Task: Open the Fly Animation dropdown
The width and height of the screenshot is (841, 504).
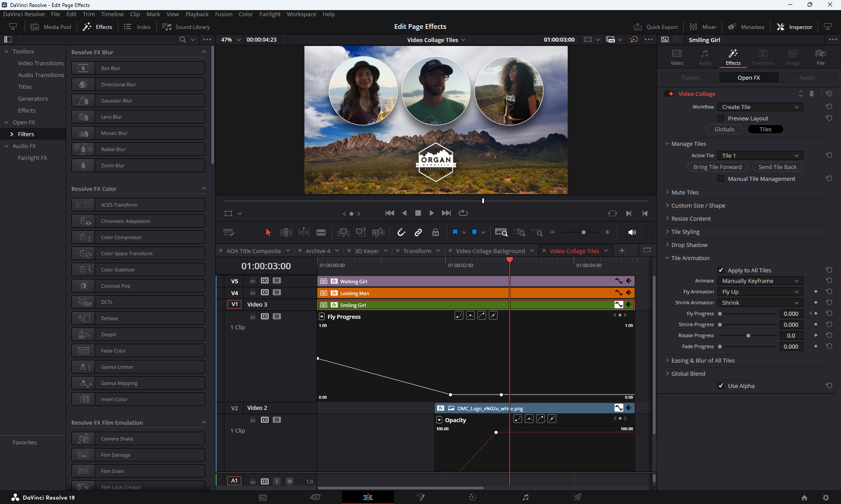Action: [x=760, y=292]
